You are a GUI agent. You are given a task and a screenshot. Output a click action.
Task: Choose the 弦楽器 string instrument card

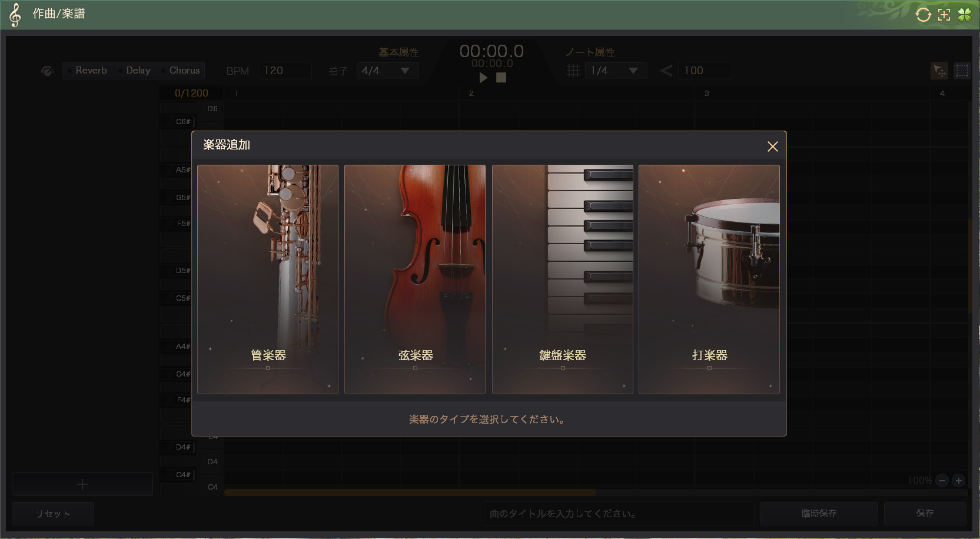click(415, 280)
